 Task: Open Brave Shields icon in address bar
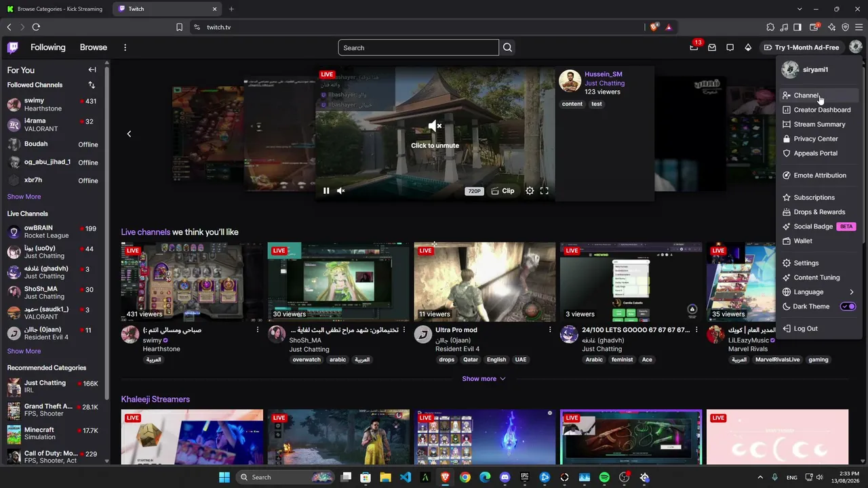click(x=654, y=27)
